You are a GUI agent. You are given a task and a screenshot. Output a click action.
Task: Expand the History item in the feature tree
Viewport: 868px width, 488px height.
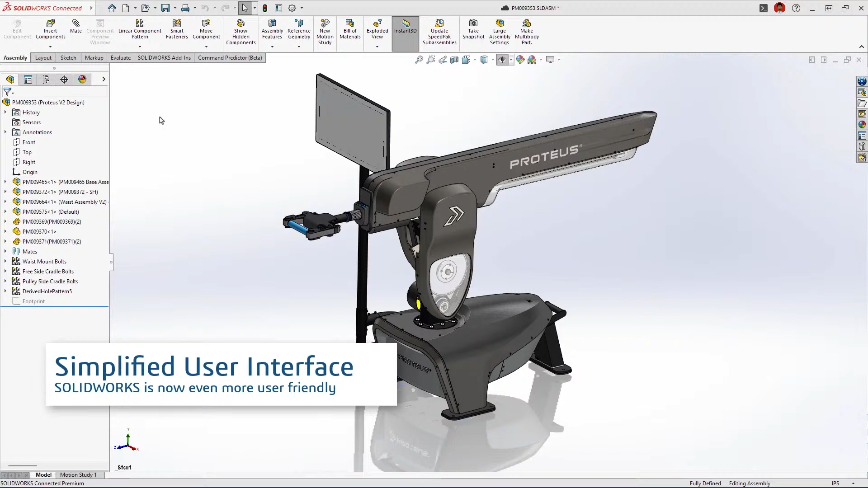click(x=5, y=112)
